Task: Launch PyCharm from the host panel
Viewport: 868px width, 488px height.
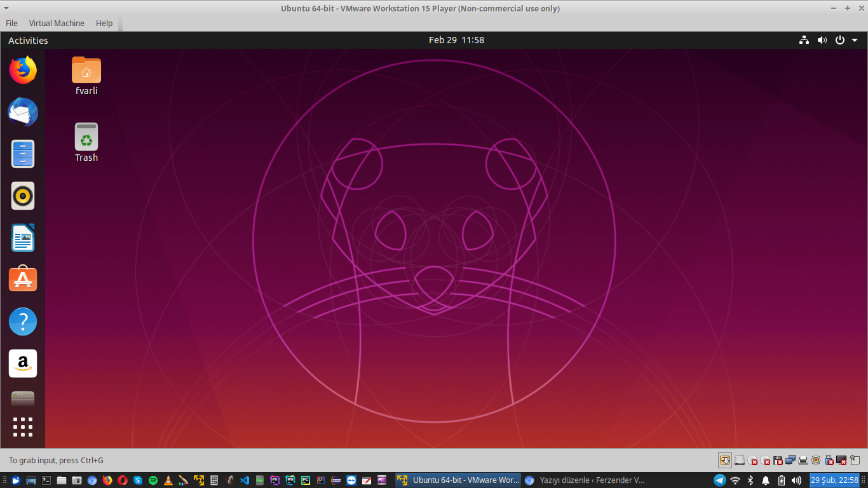Action: pos(306,480)
